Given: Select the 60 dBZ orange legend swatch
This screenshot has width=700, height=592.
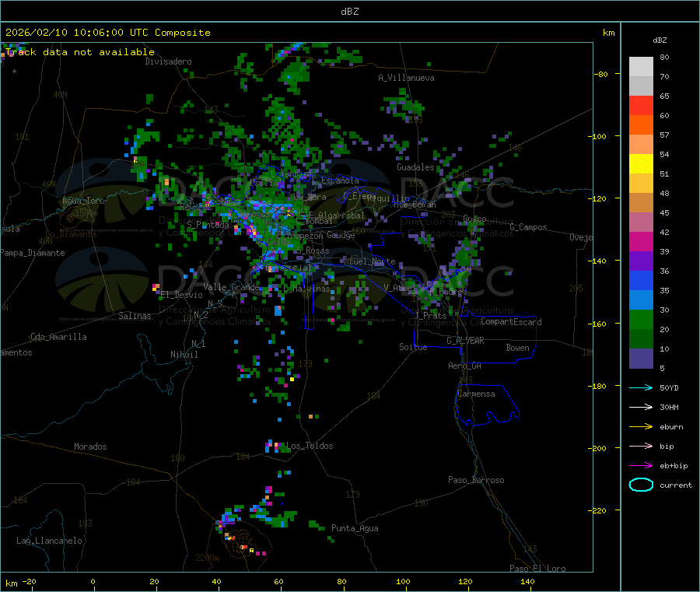Looking at the screenshot, I should coord(641,125).
